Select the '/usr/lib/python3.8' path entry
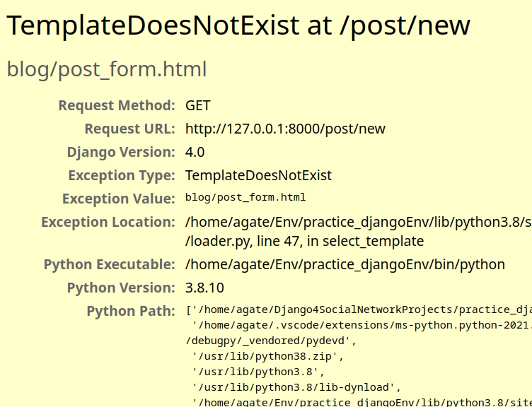Viewport: 532px width, 407px height. (x=258, y=372)
